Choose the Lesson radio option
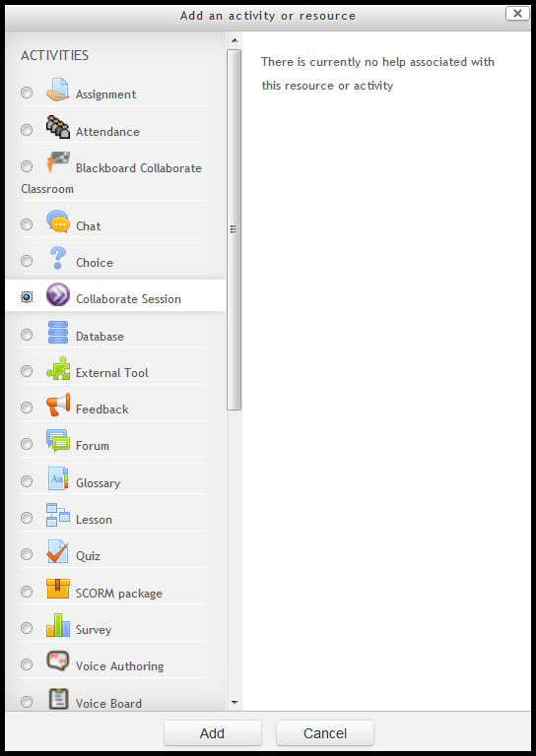The image size is (536, 756). click(27, 518)
